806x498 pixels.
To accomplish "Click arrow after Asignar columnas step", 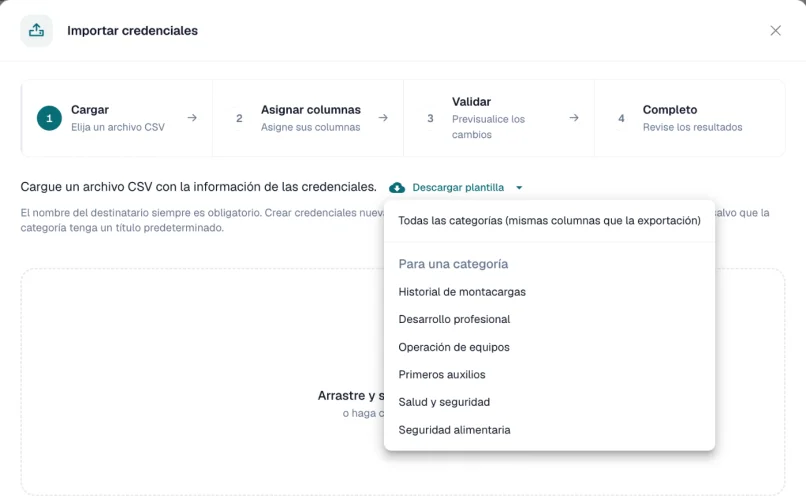I will click(x=383, y=118).
